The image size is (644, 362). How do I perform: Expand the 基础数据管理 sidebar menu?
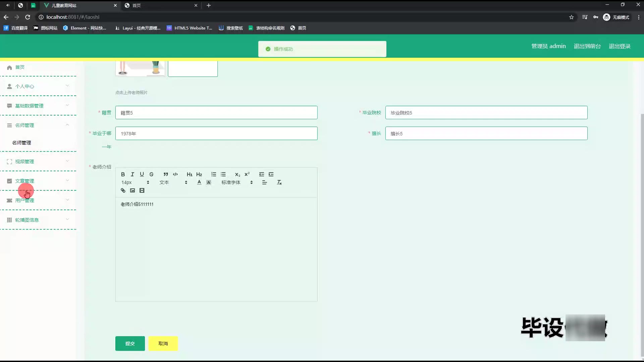click(x=38, y=106)
